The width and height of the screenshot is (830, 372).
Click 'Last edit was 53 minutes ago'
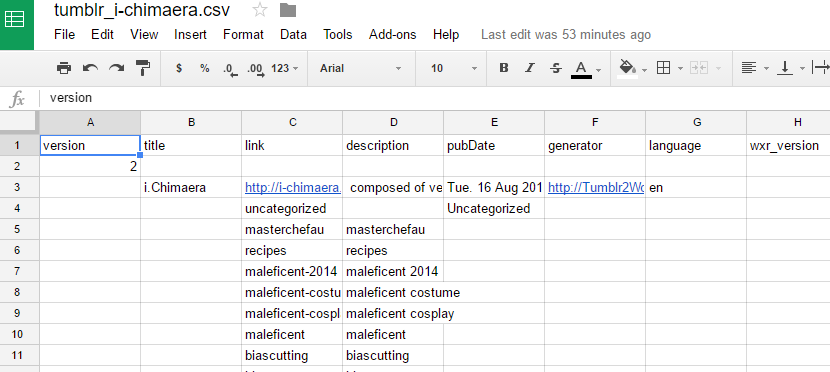566,35
